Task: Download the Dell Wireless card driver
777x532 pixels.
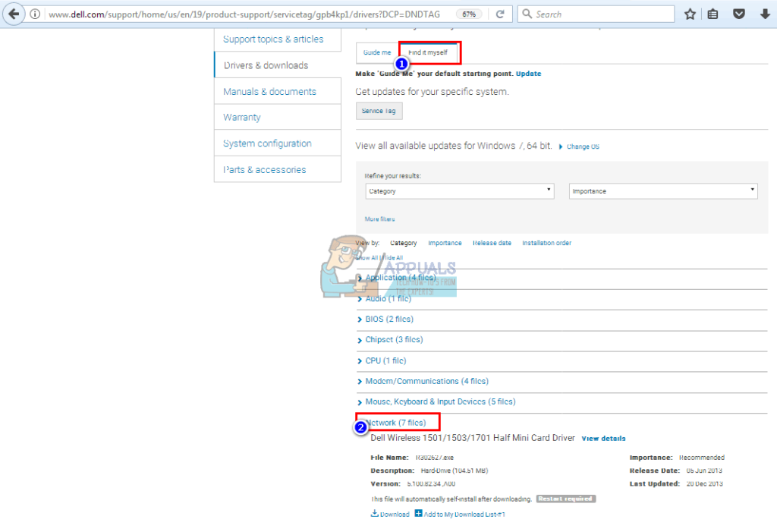Action: 391,514
